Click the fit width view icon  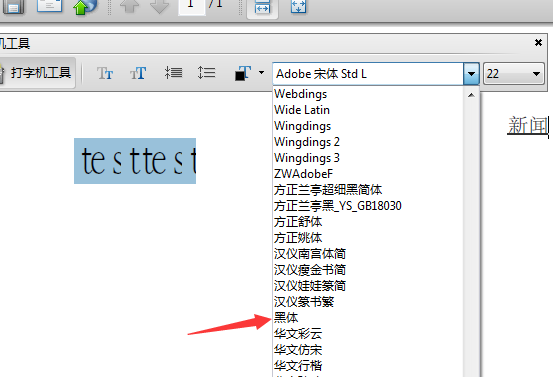click(262, 7)
